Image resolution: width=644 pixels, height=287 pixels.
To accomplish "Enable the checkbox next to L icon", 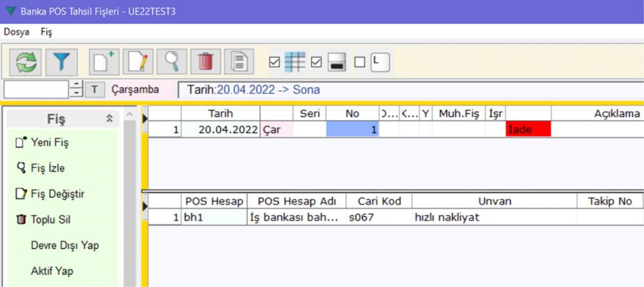I will [x=359, y=62].
